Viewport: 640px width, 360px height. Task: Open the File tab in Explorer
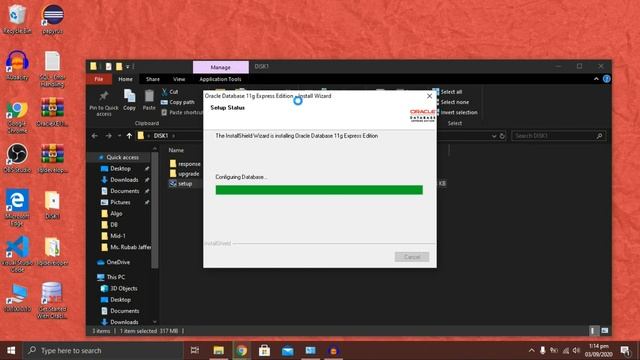pos(99,79)
